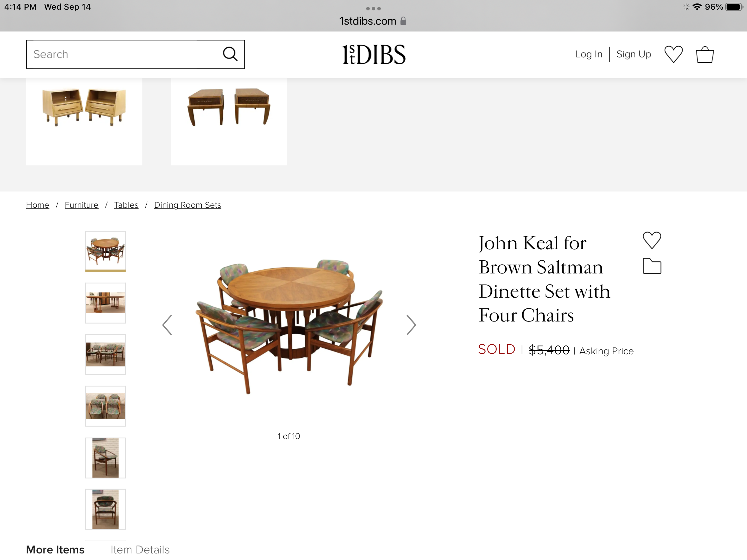
Task: Select the second thumbnail of extended table
Action: coord(105,303)
